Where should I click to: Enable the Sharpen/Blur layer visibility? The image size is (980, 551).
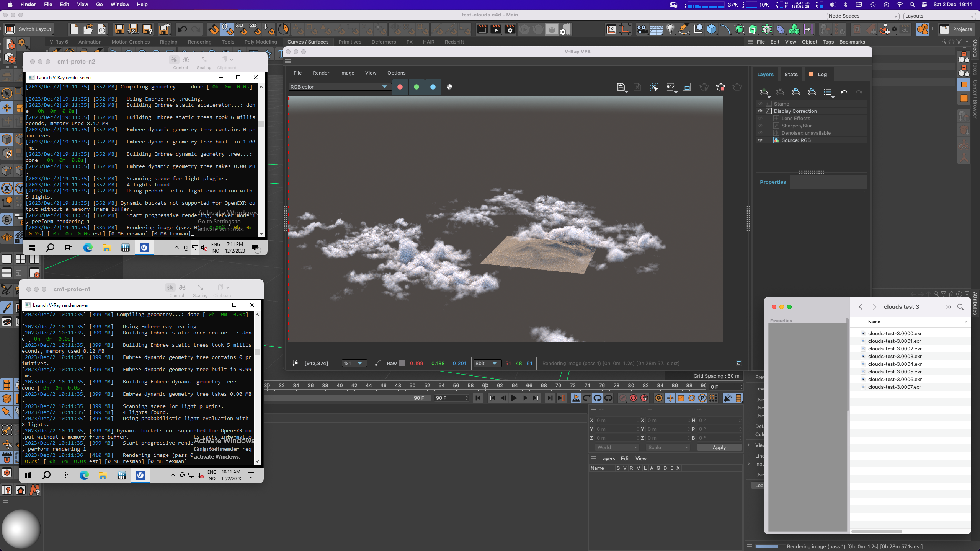[x=760, y=126]
